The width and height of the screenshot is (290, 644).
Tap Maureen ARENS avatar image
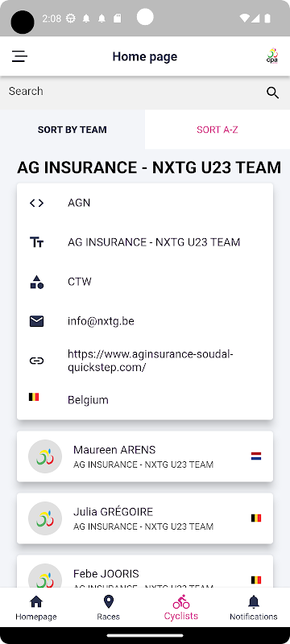tap(45, 456)
